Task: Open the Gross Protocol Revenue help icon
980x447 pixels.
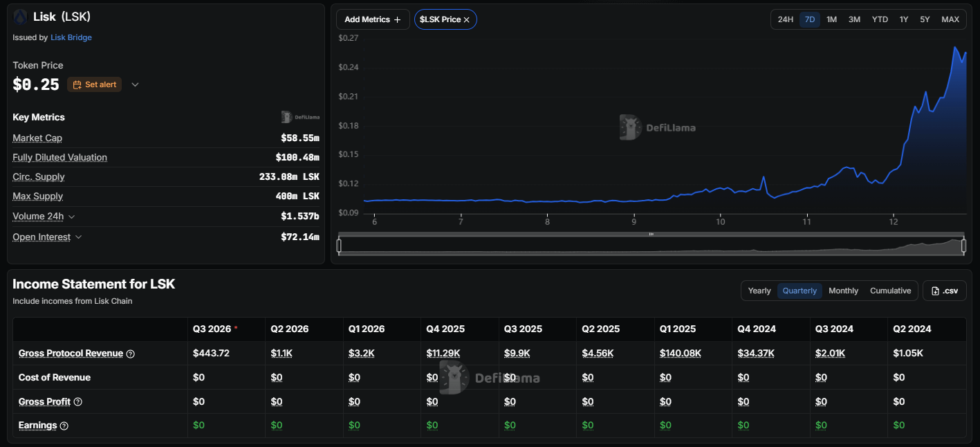Action: (x=131, y=354)
